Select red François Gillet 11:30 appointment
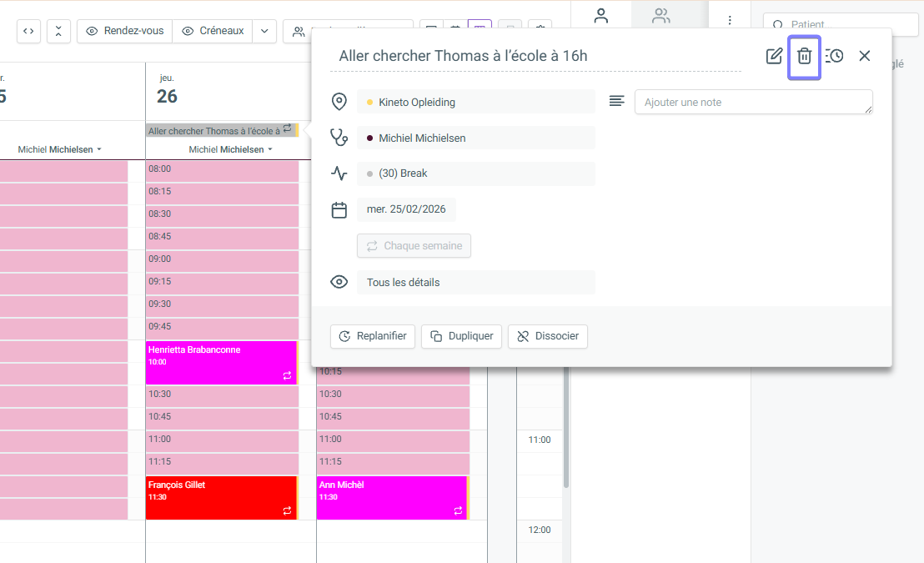This screenshot has height=563, width=924. (220, 497)
